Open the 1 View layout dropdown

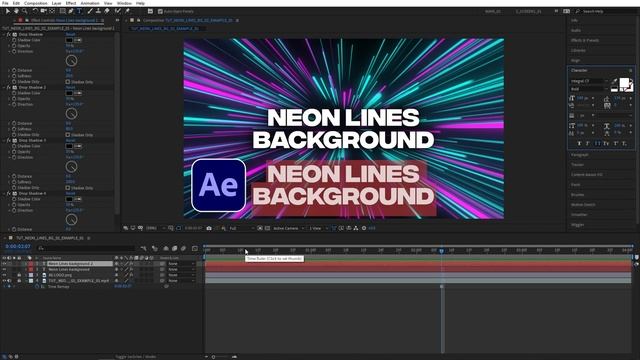[318, 228]
